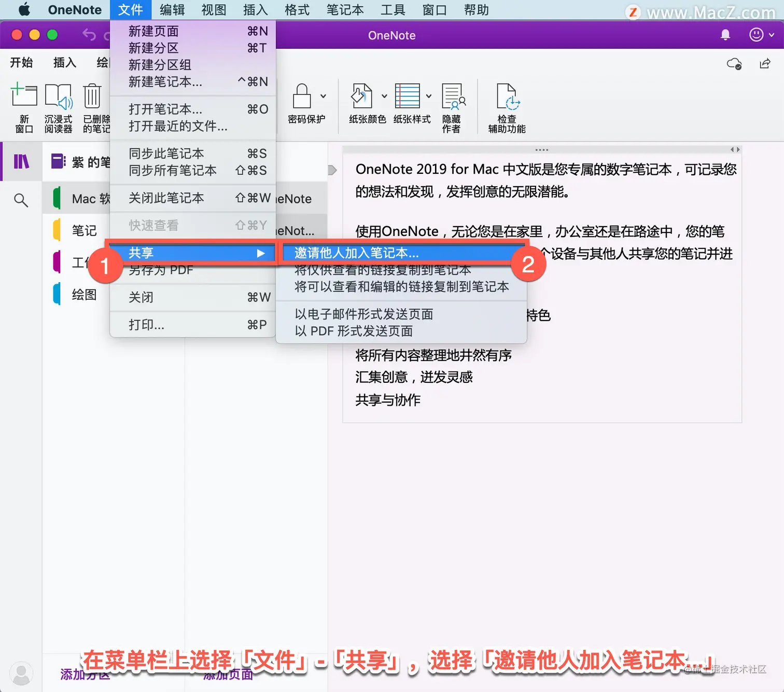Screen dimensions: 784x692
Task: Choose 另存为 PDF menu entry
Action: [x=193, y=270]
